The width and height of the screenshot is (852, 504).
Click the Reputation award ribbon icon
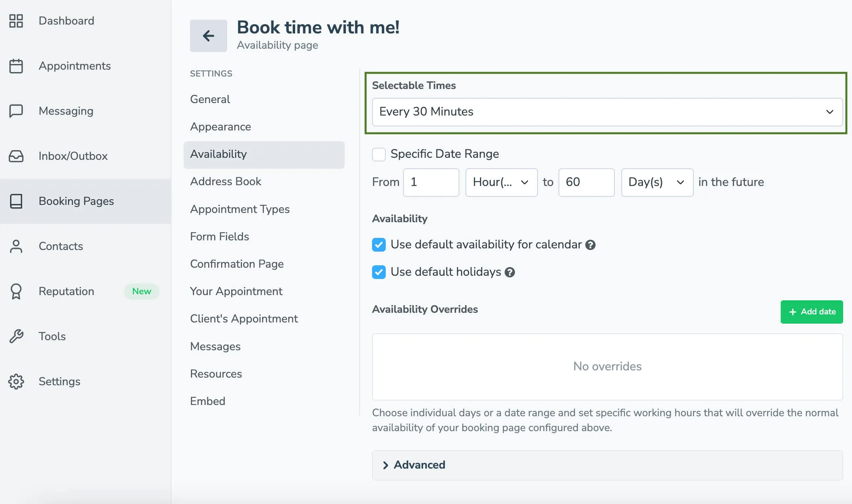[x=16, y=291]
